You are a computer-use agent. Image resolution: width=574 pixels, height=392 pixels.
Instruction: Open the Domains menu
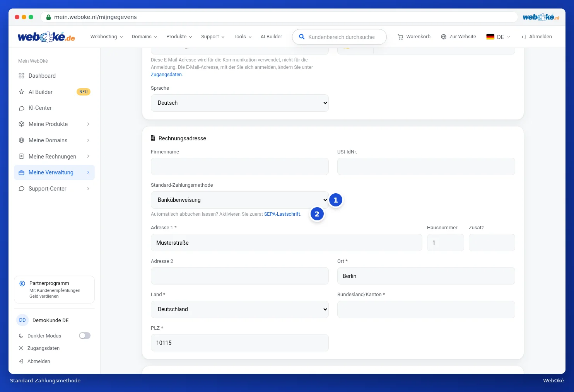click(144, 37)
